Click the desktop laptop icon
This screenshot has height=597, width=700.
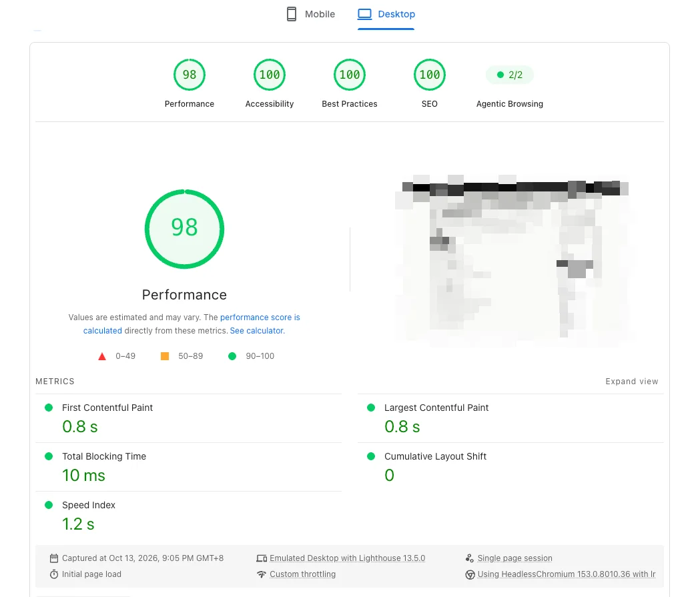365,14
